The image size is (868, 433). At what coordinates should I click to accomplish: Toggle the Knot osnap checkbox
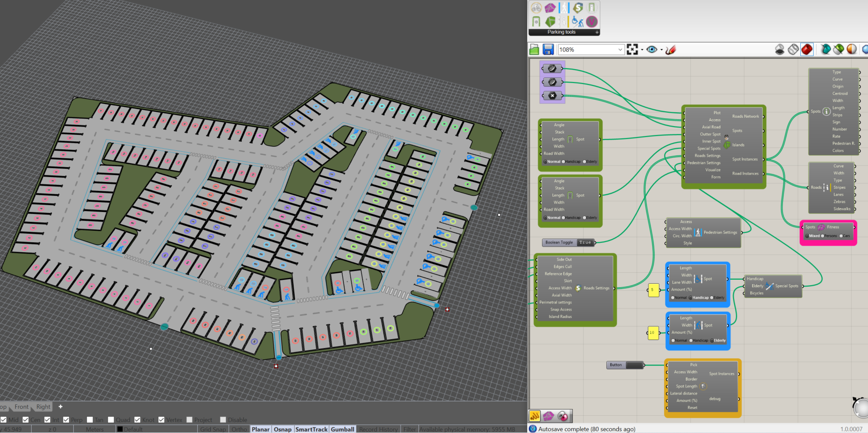137,420
